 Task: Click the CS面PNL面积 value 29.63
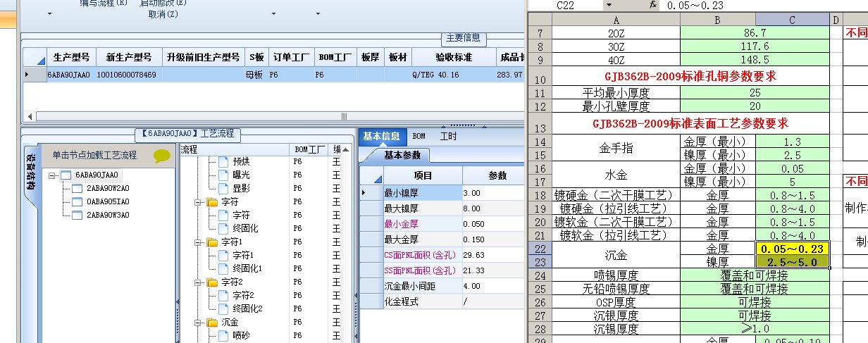point(493,255)
